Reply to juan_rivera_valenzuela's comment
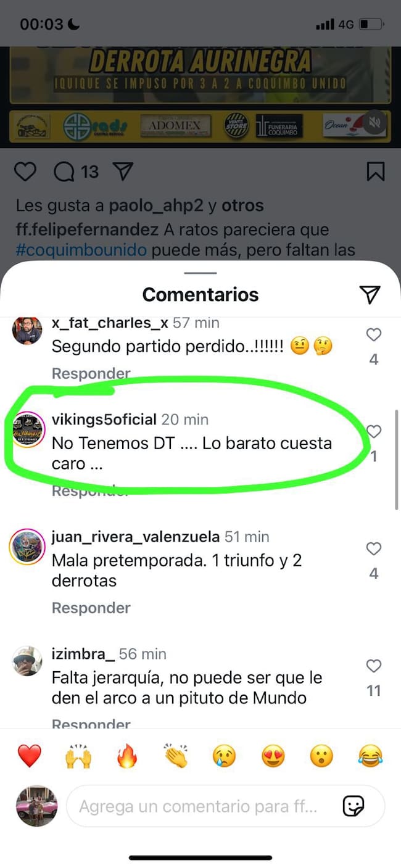This screenshot has width=401, height=868. 91,608
